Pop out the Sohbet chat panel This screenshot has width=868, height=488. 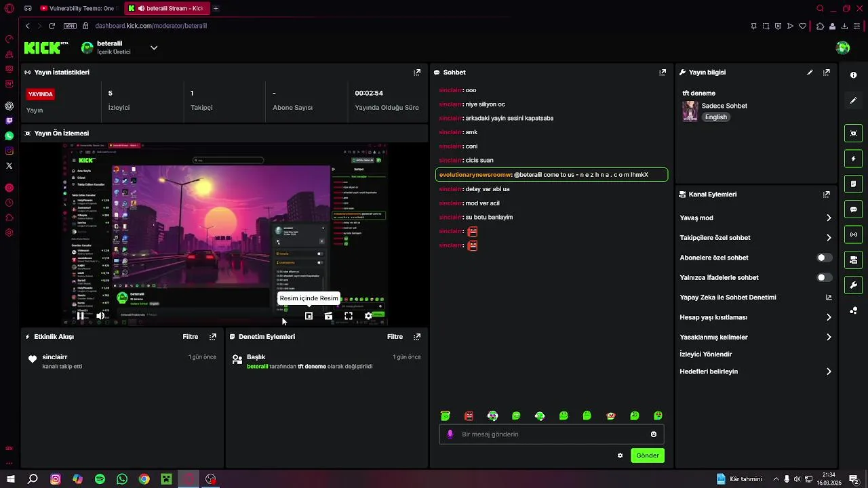[663, 73]
